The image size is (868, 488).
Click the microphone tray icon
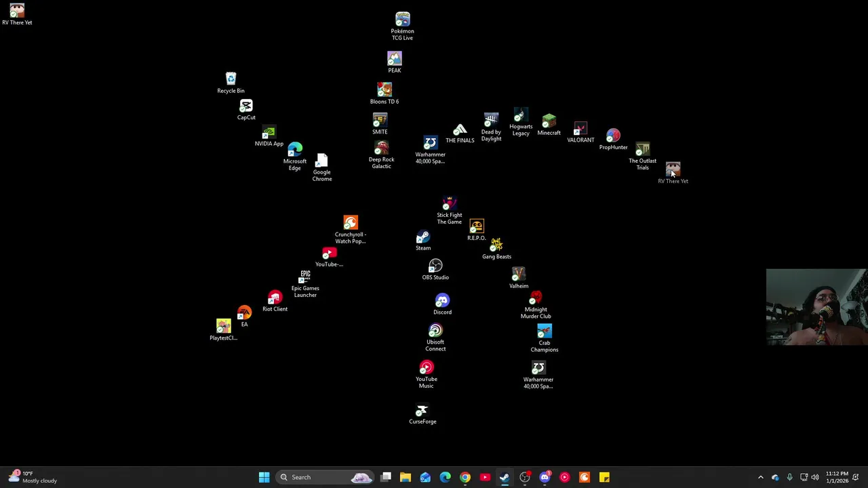tap(789, 477)
